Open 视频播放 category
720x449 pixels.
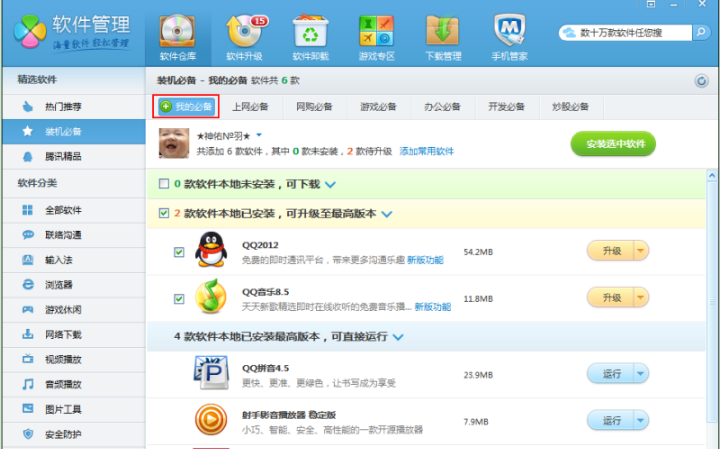click(74, 359)
